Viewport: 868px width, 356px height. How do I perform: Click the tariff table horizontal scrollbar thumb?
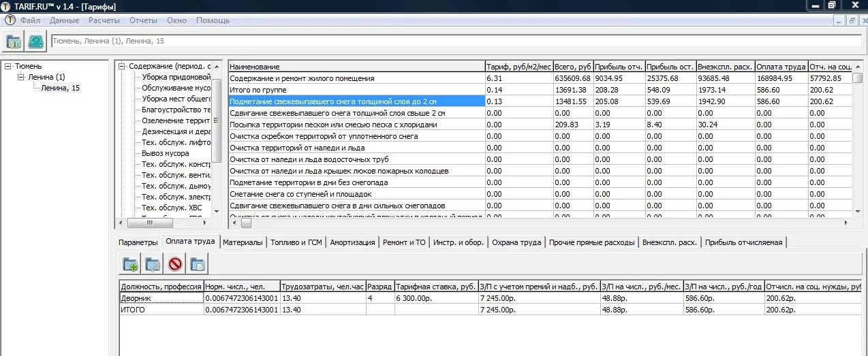click(x=246, y=223)
